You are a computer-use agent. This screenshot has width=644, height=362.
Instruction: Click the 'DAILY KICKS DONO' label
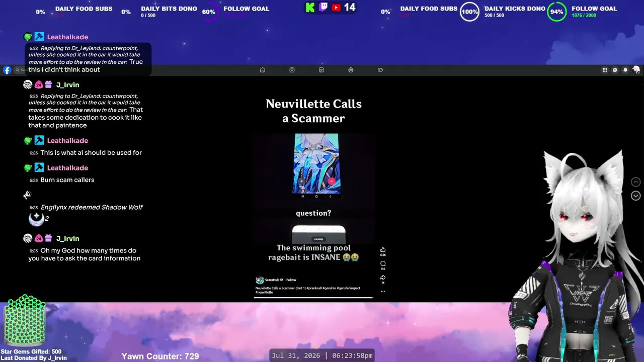click(x=515, y=9)
